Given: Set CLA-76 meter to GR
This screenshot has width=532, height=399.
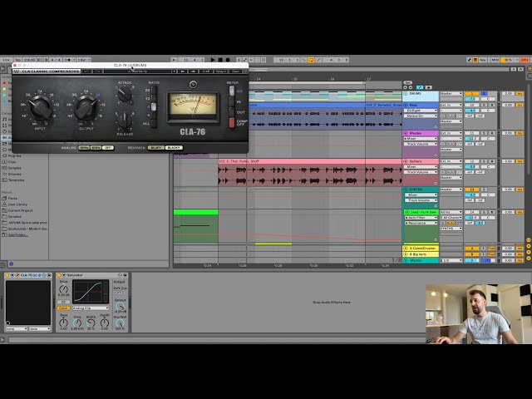Looking at the screenshot, I should [x=232, y=91].
